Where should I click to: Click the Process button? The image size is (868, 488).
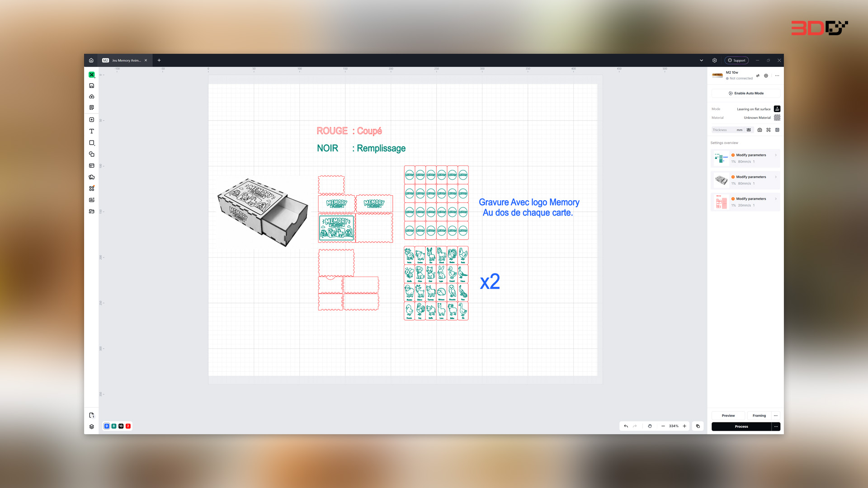(x=741, y=427)
